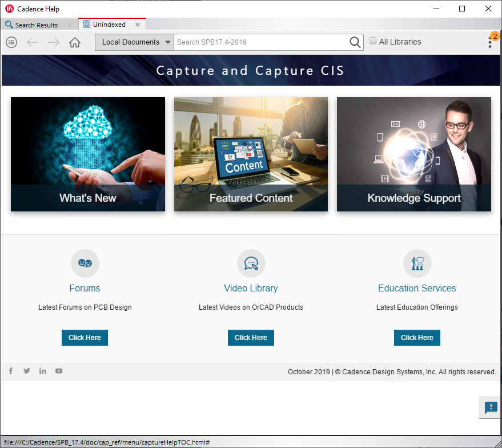
Task: Close the Search Results tab
Action: coord(70,25)
